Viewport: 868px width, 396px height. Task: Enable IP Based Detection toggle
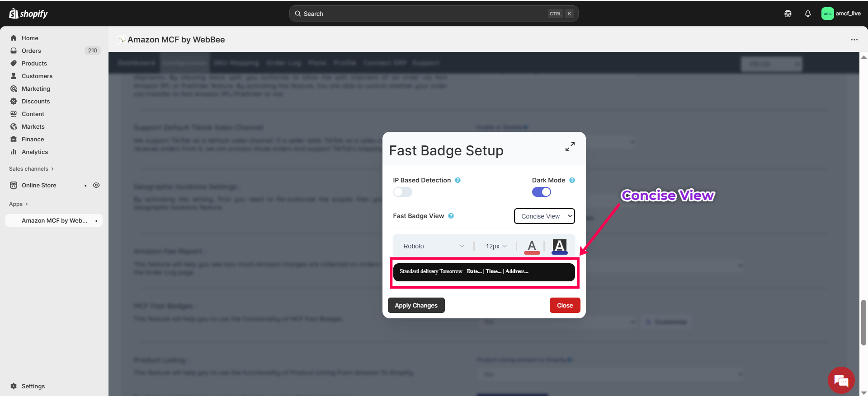(x=402, y=192)
